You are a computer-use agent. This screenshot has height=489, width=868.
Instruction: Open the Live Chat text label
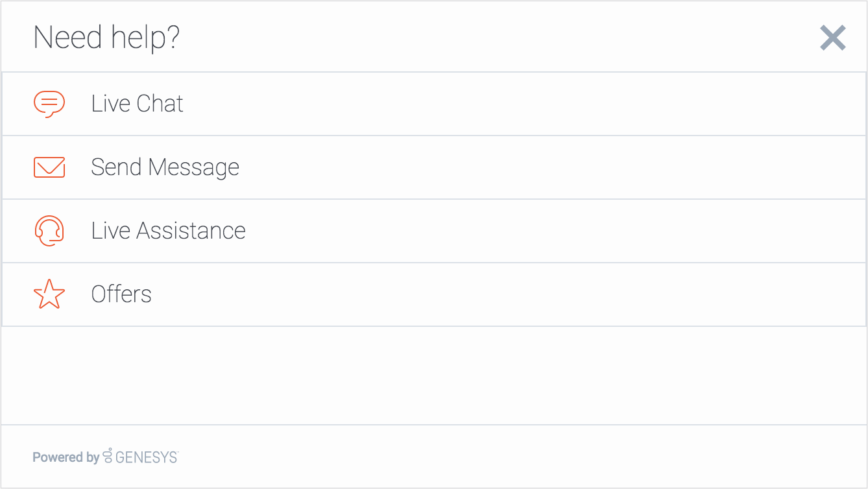point(137,104)
